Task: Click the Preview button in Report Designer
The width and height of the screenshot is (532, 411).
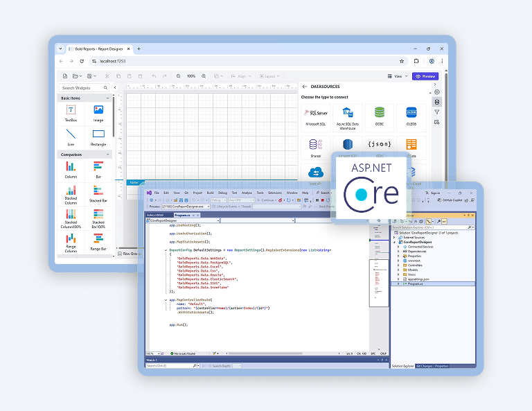Action: 425,76
